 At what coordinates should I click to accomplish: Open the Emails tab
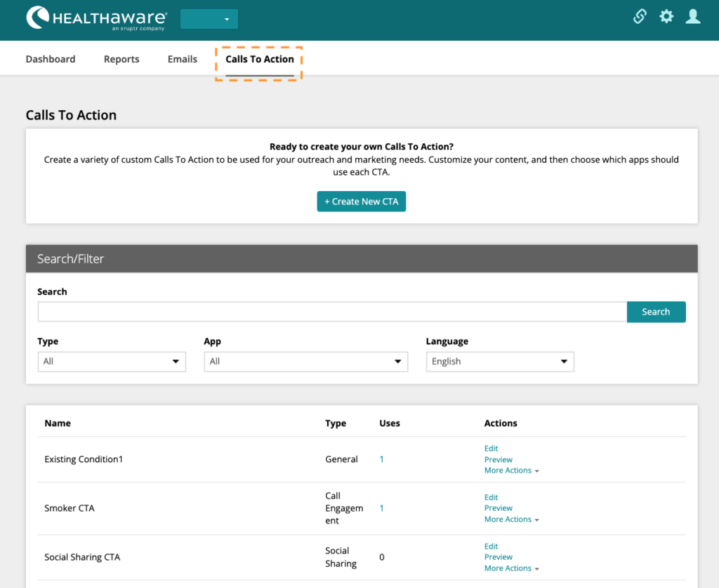(x=183, y=59)
